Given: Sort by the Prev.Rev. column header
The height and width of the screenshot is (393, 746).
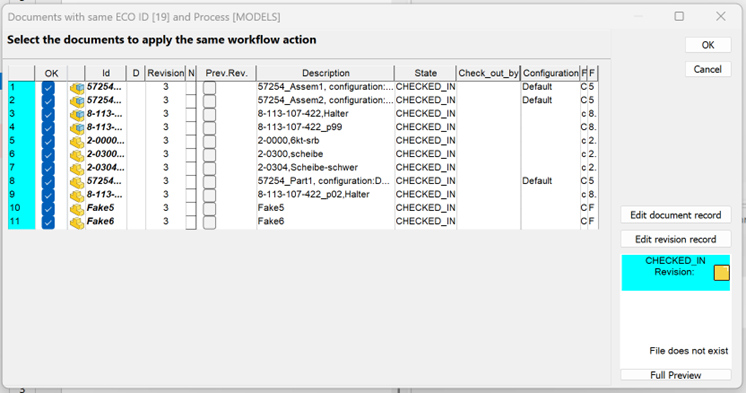Looking at the screenshot, I should point(226,73).
